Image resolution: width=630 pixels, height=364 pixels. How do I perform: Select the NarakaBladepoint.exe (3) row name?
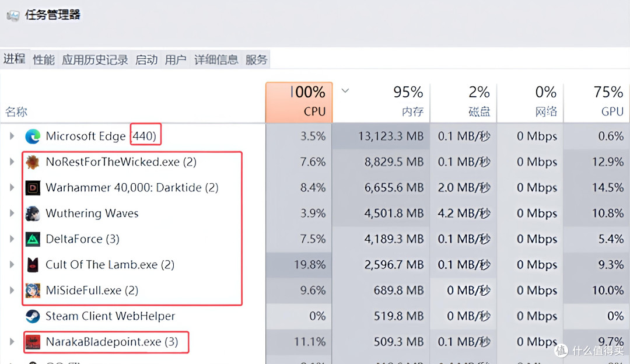click(x=111, y=342)
